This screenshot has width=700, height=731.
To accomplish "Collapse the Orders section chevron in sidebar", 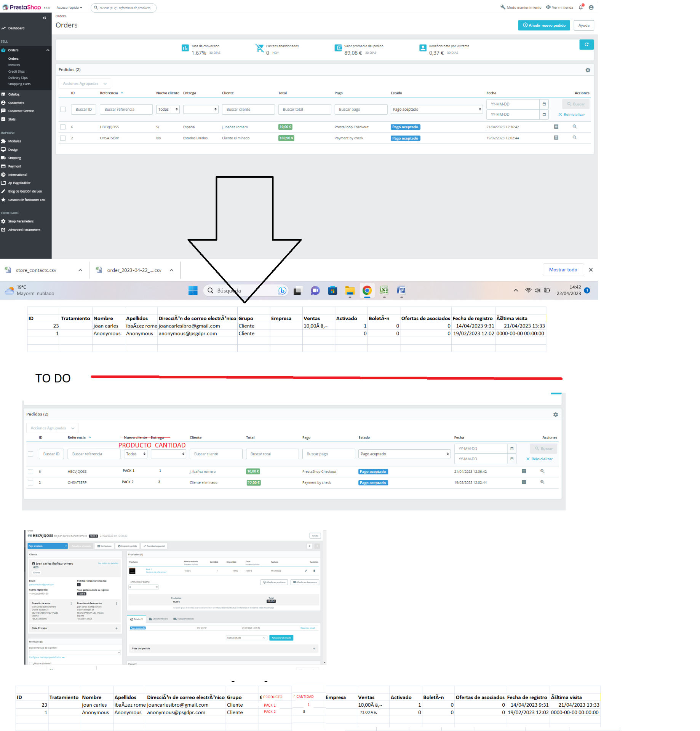I will (48, 50).
